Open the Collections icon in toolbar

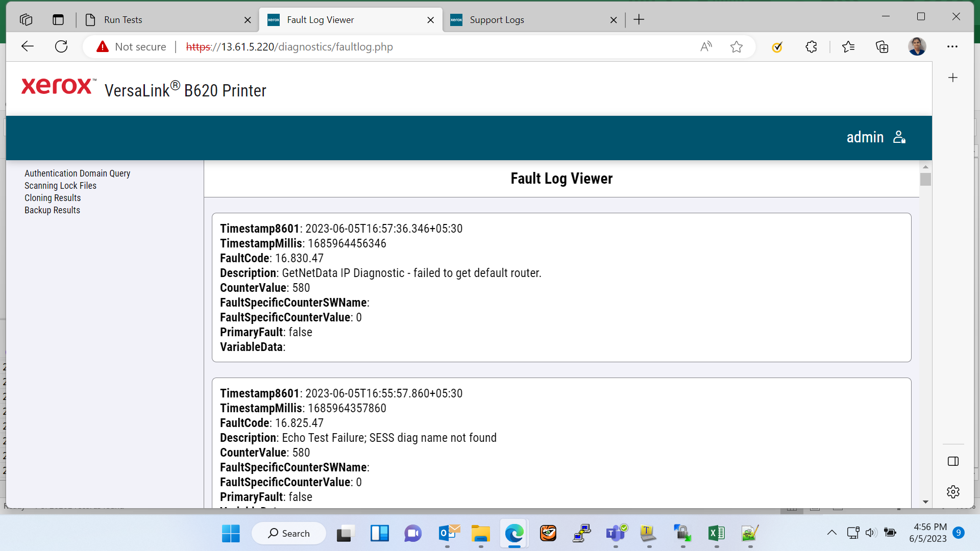pos(882,47)
